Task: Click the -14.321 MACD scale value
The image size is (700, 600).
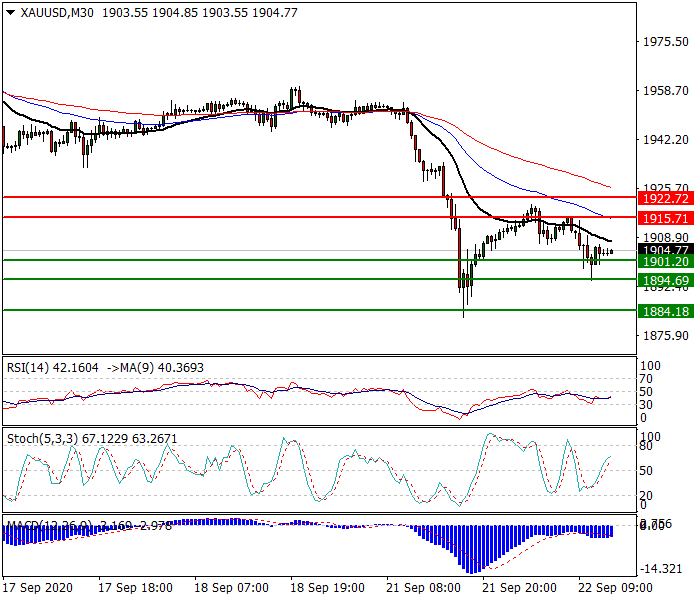Action: [x=661, y=569]
